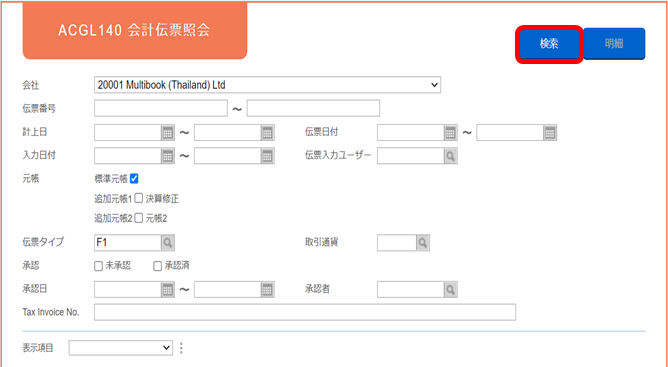This screenshot has height=367, width=668.
Task: Click the 承認日 end date field
Action: (227, 290)
